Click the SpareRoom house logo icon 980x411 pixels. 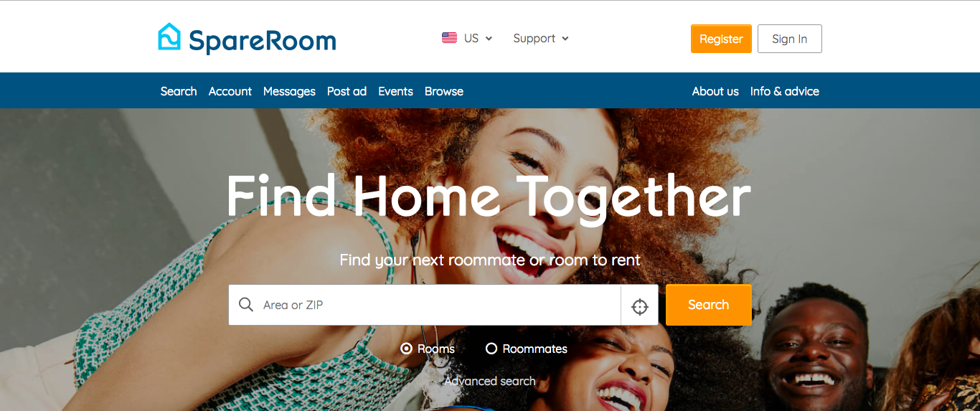(x=169, y=37)
